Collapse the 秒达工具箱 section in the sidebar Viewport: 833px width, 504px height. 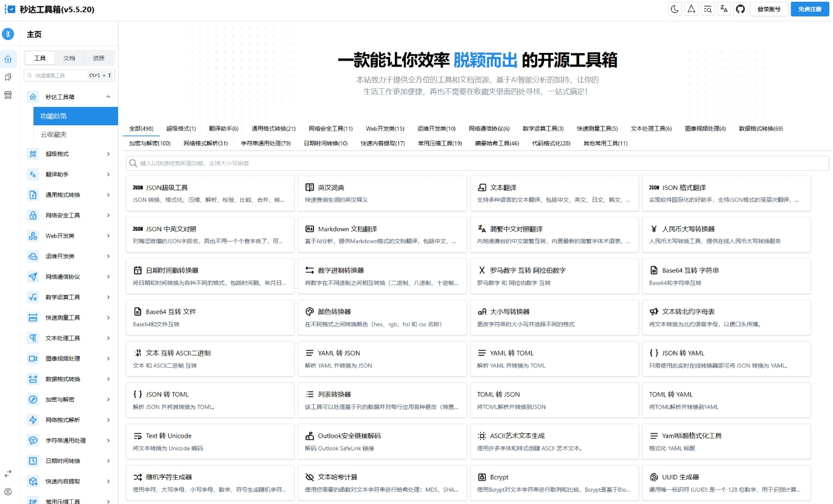click(x=107, y=96)
